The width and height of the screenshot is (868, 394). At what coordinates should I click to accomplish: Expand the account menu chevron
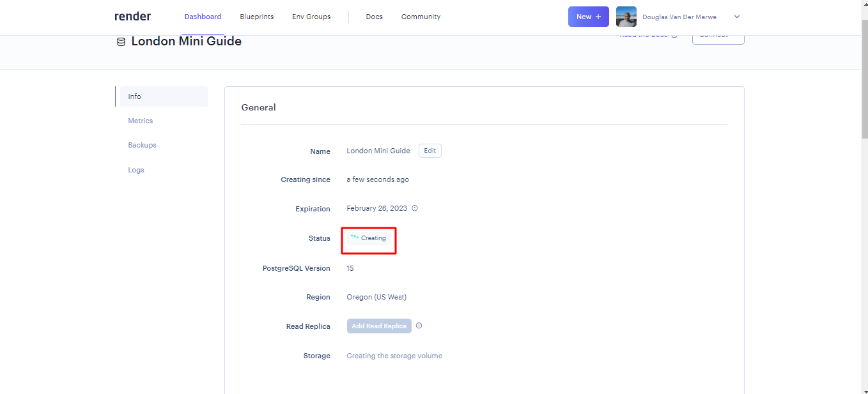(736, 17)
